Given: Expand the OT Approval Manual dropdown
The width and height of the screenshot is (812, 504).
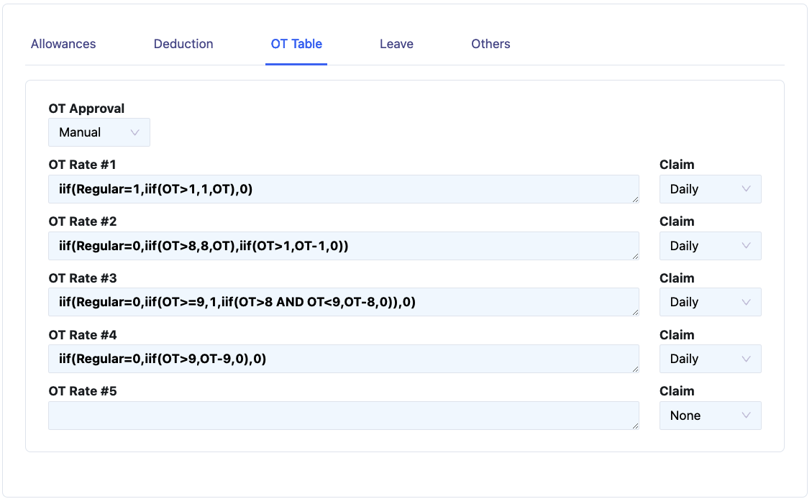Looking at the screenshot, I should [99, 132].
